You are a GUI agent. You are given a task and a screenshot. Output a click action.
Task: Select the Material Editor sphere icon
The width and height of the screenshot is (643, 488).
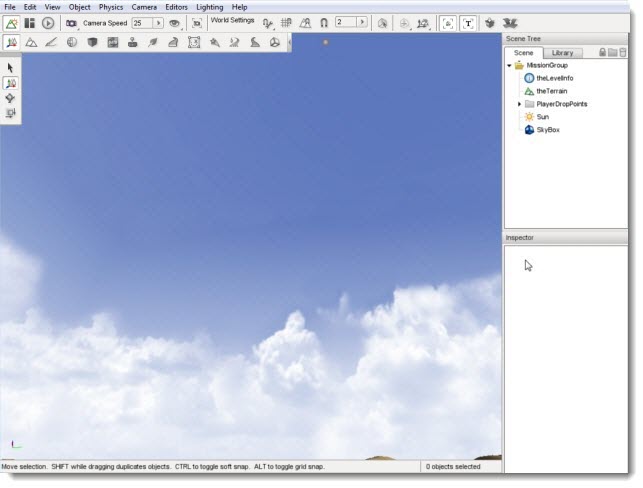(72, 42)
